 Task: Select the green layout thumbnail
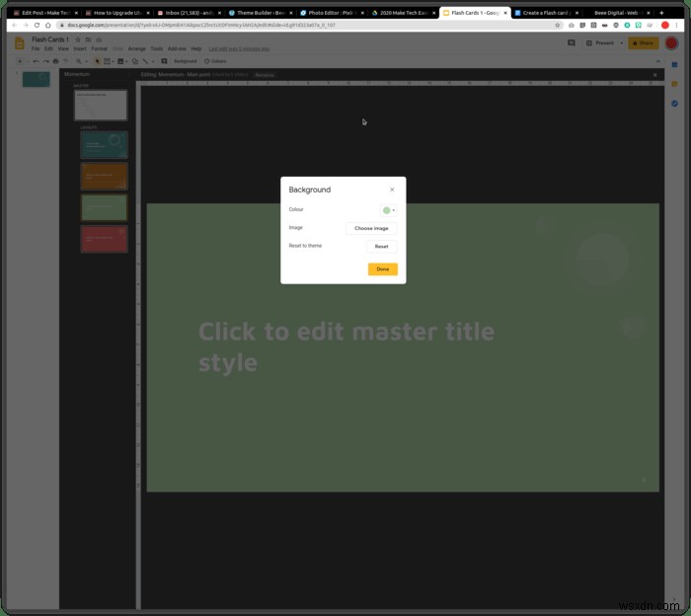pyautogui.click(x=104, y=207)
